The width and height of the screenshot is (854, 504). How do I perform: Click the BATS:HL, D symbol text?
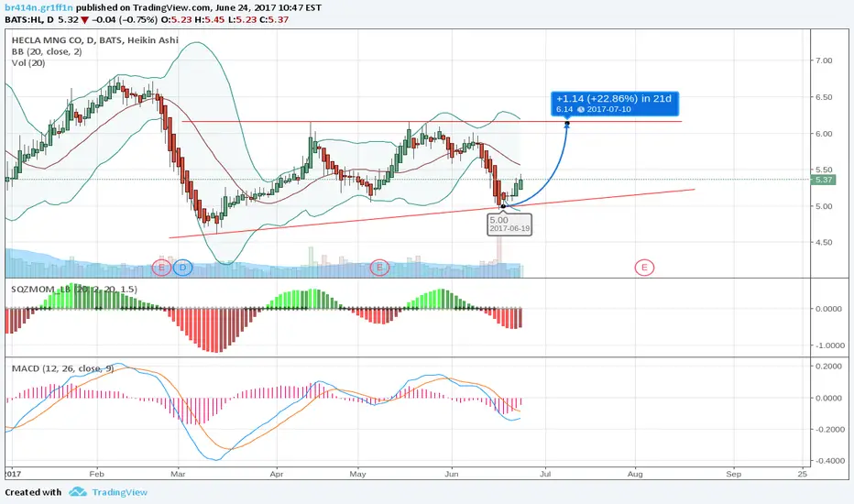(29, 19)
